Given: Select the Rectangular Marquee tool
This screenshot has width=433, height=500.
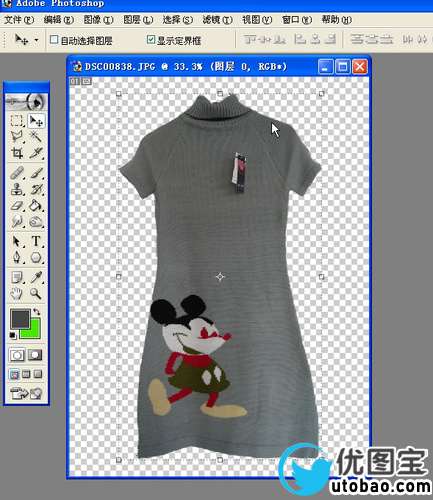Looking at the screenshot, I should click(x=16, y=120).
